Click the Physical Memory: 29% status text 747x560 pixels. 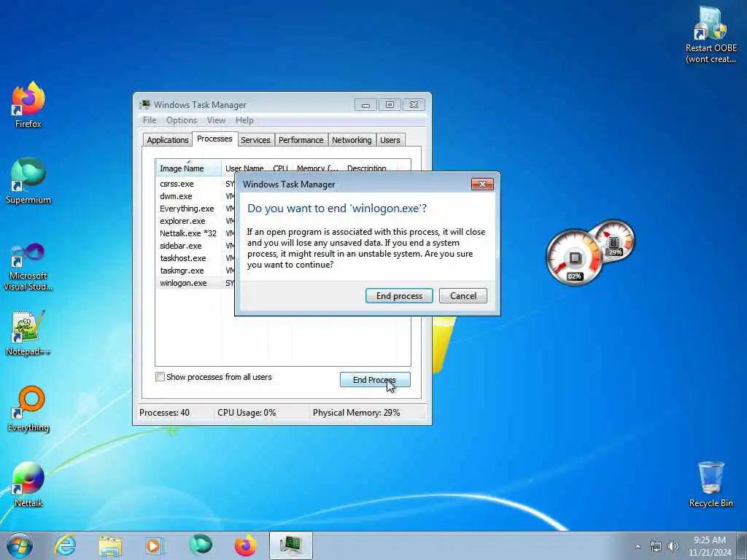coord(356,413)
